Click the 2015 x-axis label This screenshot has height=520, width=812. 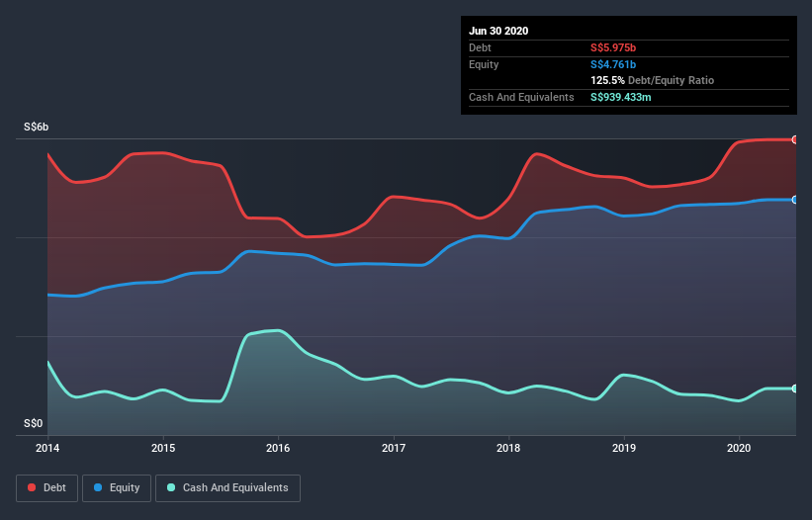163,448
